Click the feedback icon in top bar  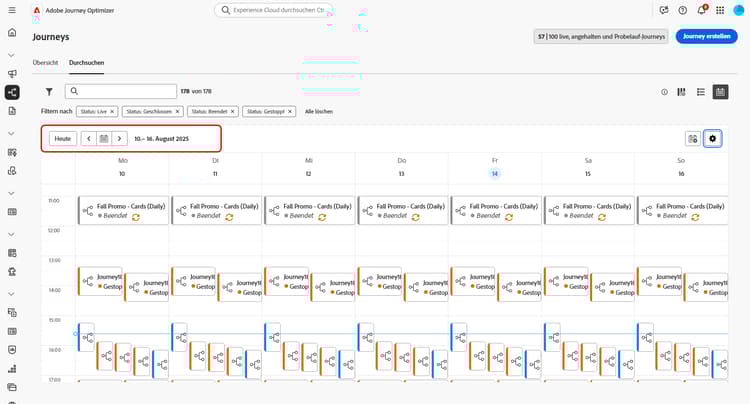664,10
